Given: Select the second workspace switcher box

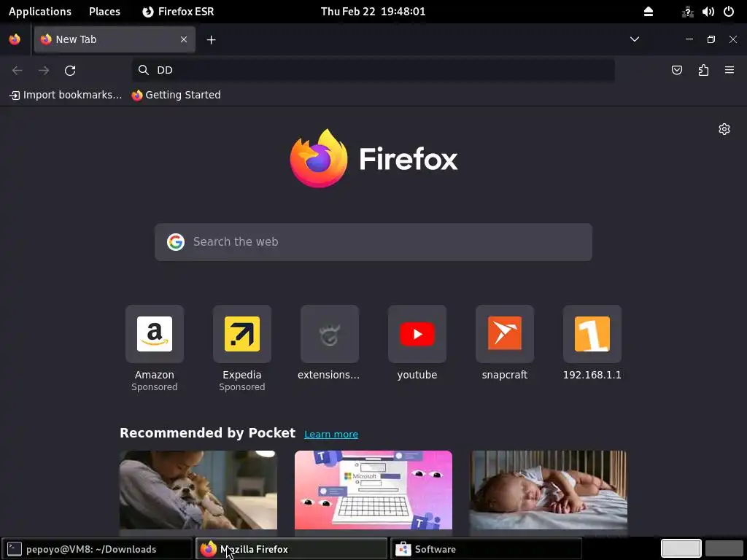Looking at the screenshot, I should point(724,548).
